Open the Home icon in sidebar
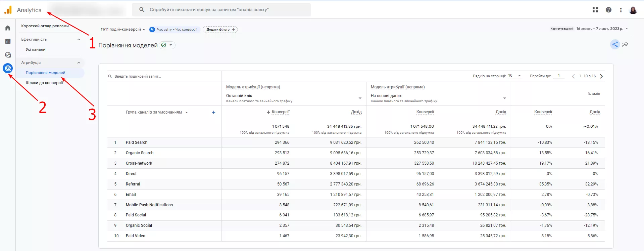Screen dimensions: 644x251 (x=8, y=28)
